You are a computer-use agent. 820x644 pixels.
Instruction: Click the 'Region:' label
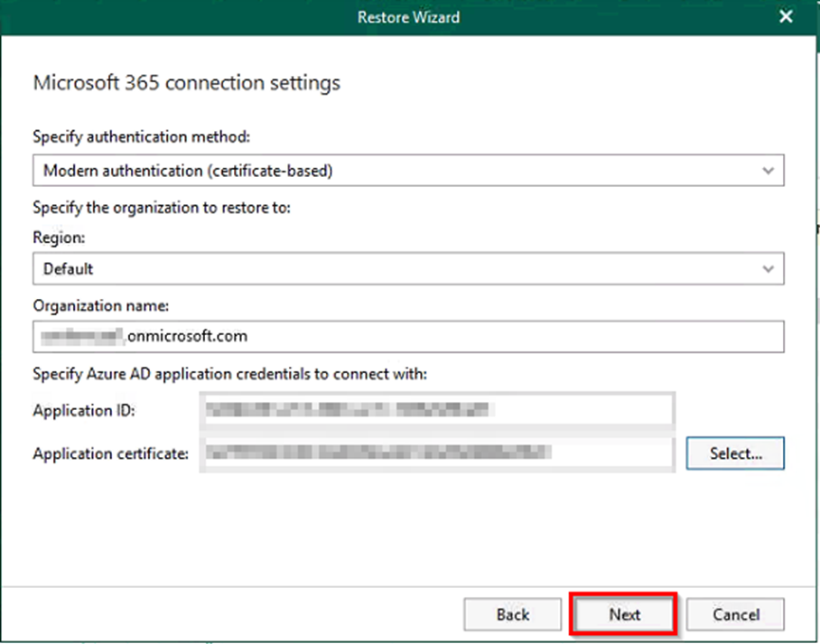(x=59, y=238)
